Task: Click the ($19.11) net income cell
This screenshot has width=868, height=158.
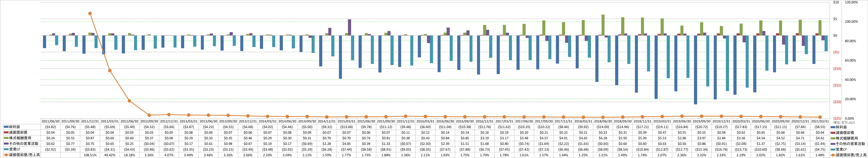Action: coord(662,127)
